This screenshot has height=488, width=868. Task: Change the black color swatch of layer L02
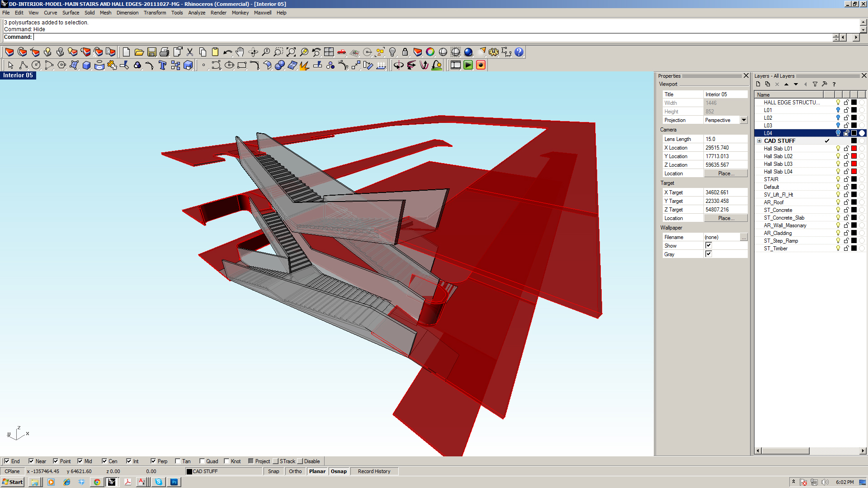(854, 117)
